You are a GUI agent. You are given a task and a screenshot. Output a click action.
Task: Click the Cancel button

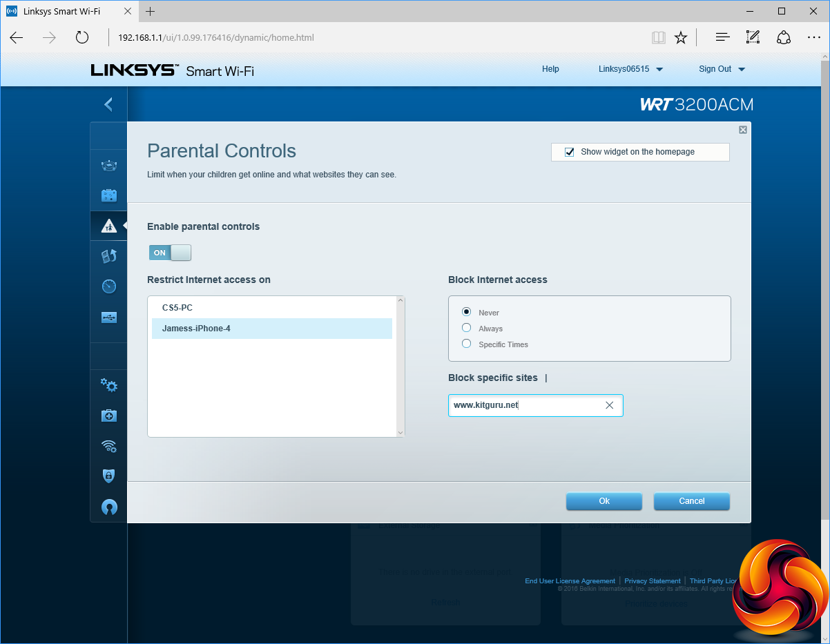[692, 501]
